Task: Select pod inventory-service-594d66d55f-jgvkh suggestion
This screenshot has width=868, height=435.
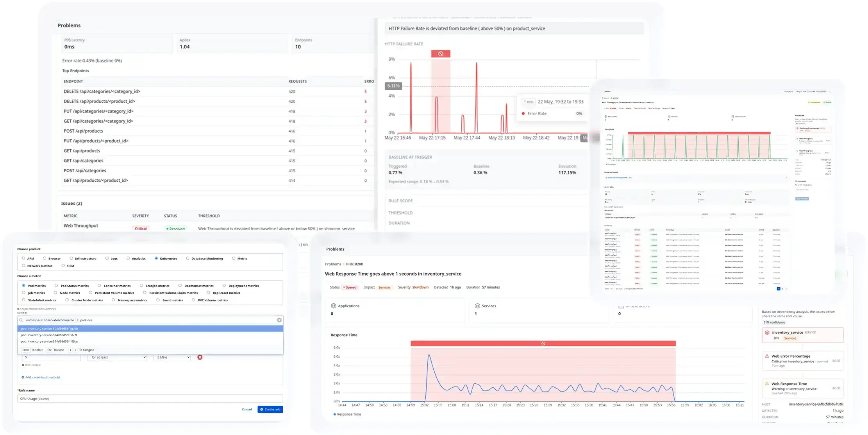Action: click(150, 329)
